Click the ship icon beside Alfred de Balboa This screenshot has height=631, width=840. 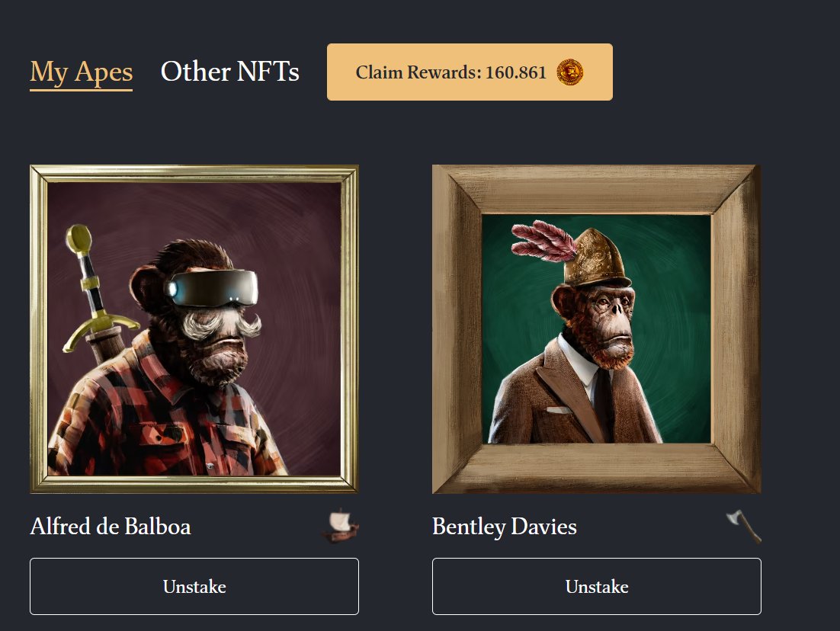pos(341,526)
